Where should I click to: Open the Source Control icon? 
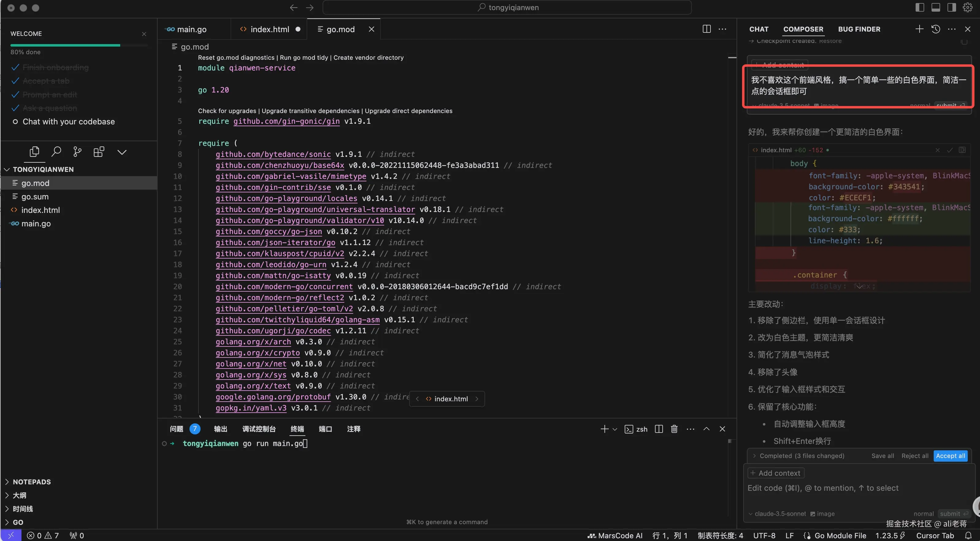pyautogui.click(x=77, y=152)
